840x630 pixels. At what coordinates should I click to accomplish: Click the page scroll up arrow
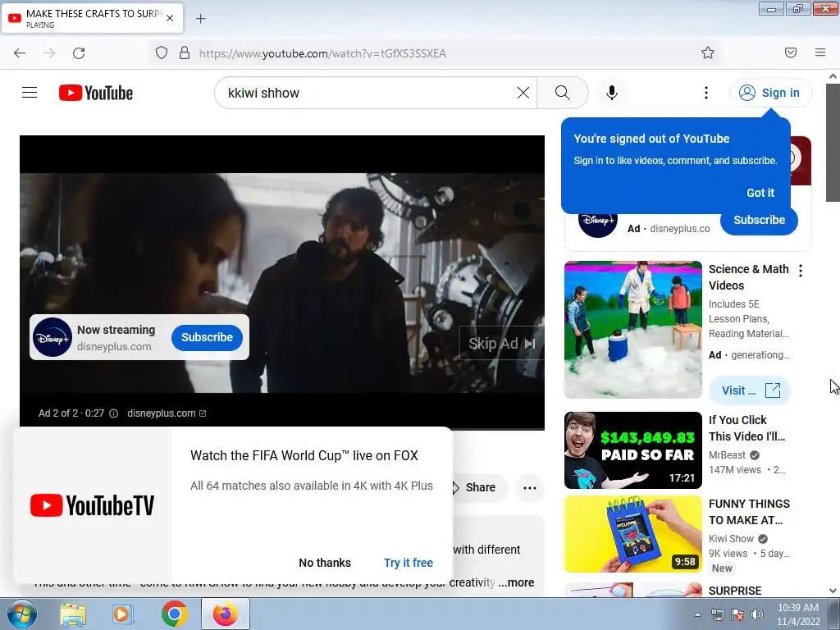pos(833,76)
